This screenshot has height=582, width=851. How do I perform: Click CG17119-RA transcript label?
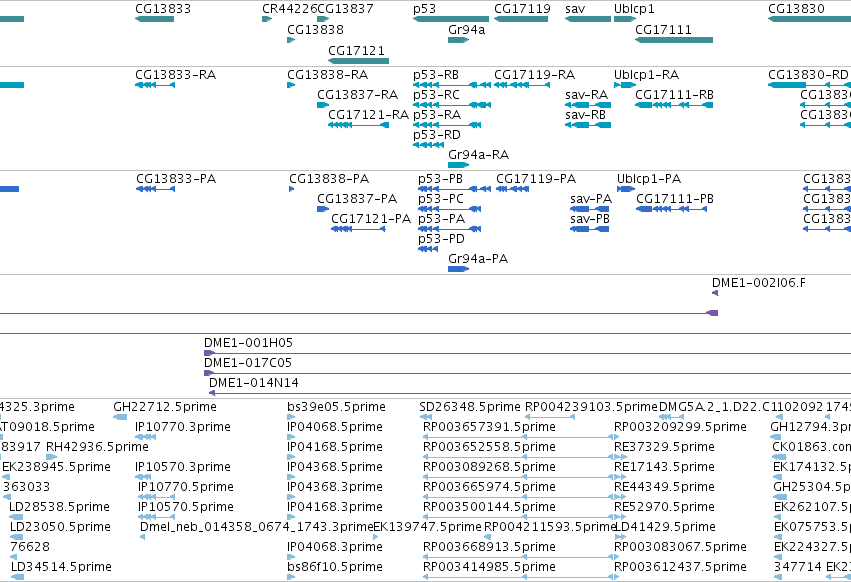coord(535,75)
